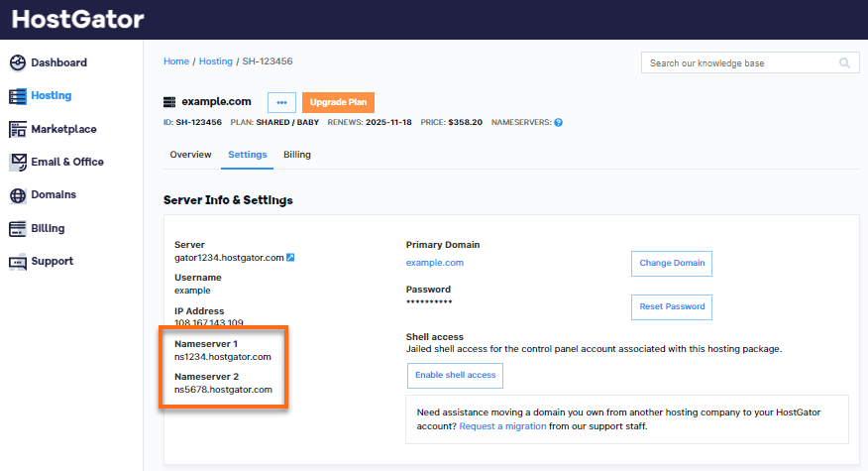
Task: Click the ns5678.hostgator.com nameserver value
Action: tap(223, 390)
